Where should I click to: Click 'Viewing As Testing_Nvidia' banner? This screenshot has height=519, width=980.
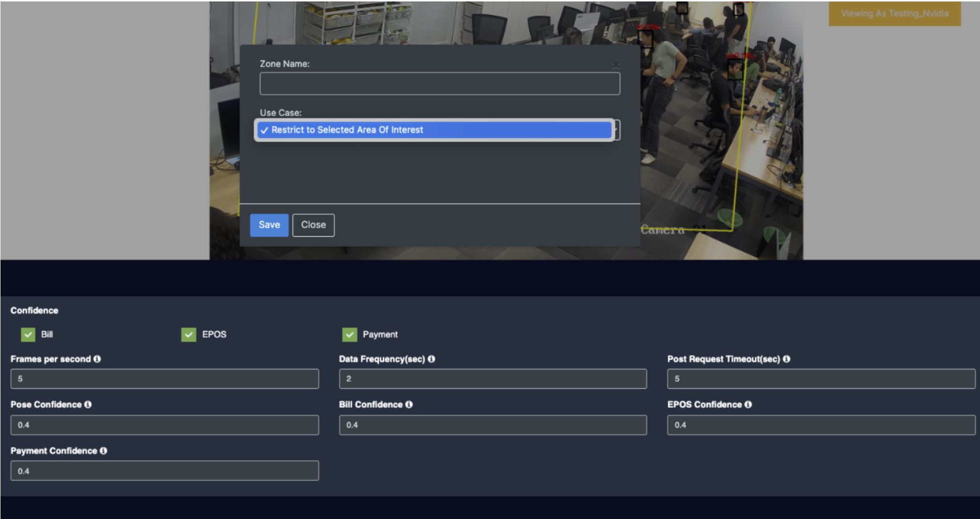[894, 14]
